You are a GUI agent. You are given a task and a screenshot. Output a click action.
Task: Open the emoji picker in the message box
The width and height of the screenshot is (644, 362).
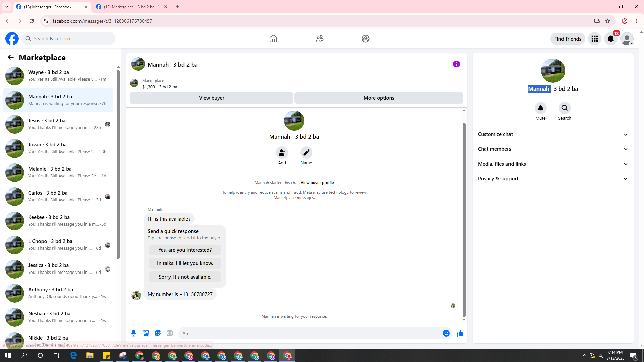click(x=446, y=333)
